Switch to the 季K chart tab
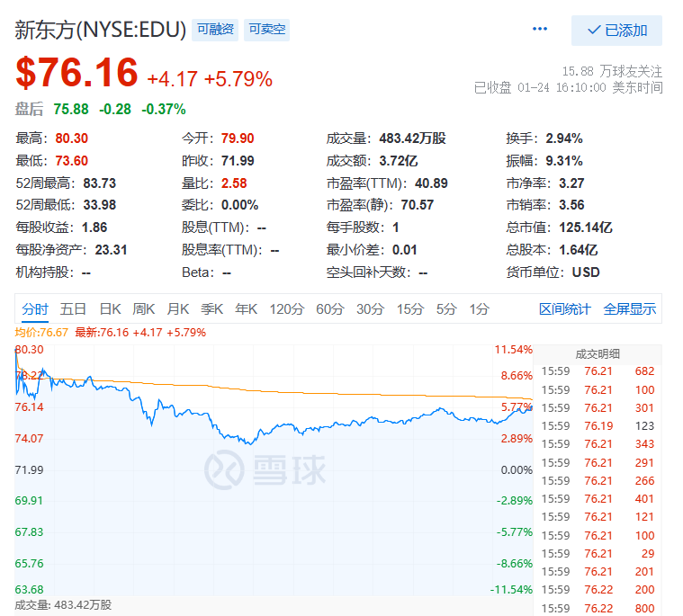The width and height of the screenshot is (683, 616). [x=211, y=309]
